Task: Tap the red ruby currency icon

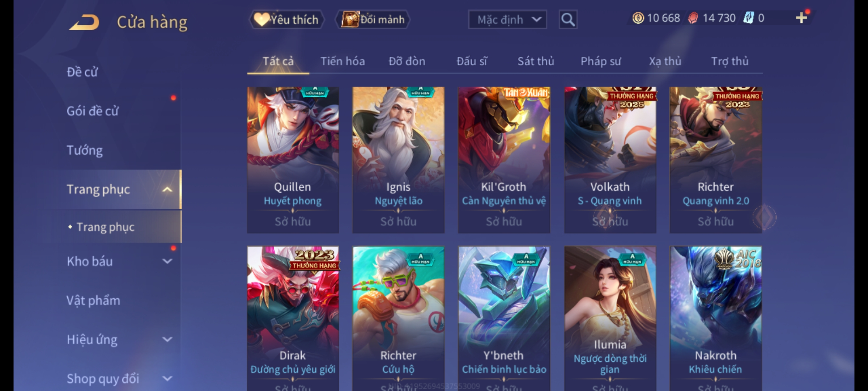Action: [x=693, y=18]
